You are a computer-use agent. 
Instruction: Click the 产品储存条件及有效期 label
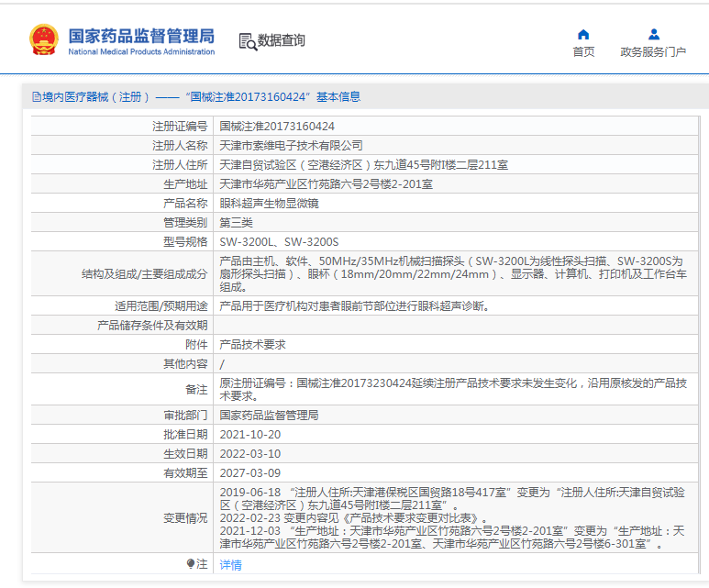coord(152,326)
